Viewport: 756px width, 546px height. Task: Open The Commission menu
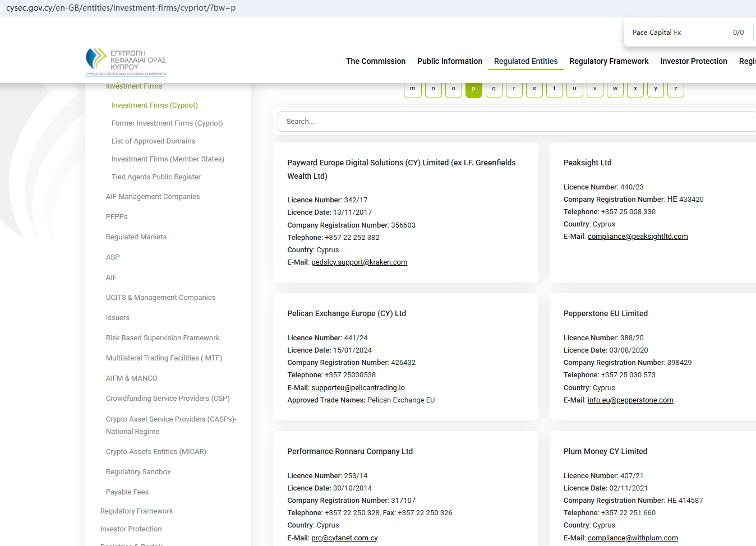tap(375, 61)
